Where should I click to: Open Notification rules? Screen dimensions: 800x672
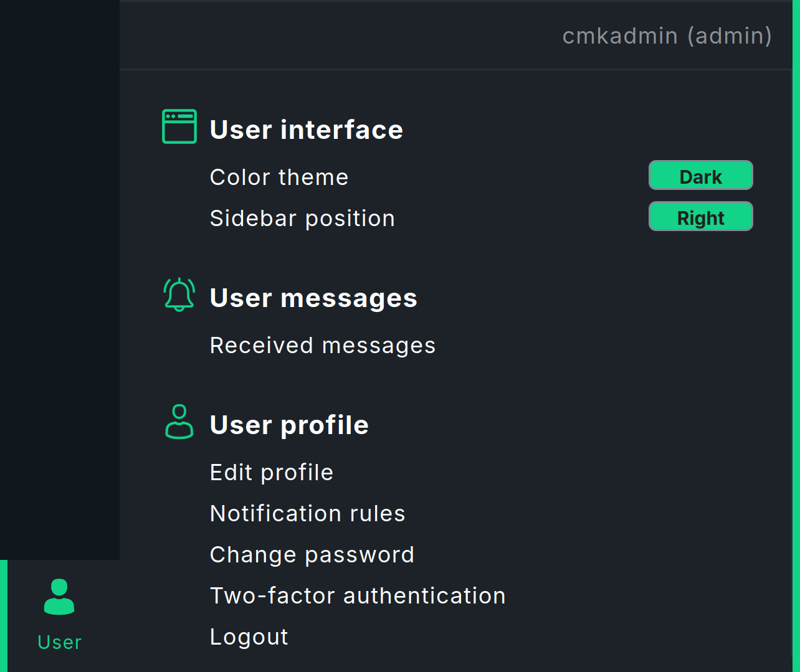click(307, 513)
